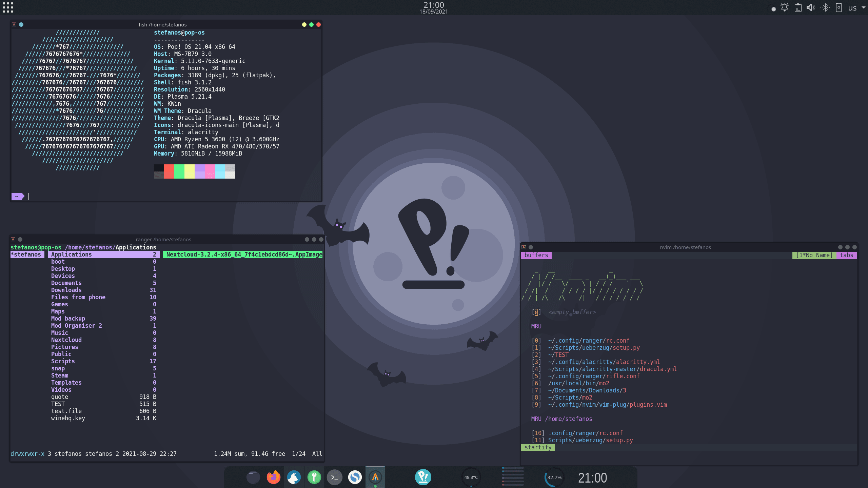Image resolution: width=868 pixels, height=488 pixels.
Task: Click the teal Pop!_OS icon in taskbar
Action: (x=423, y=477)
